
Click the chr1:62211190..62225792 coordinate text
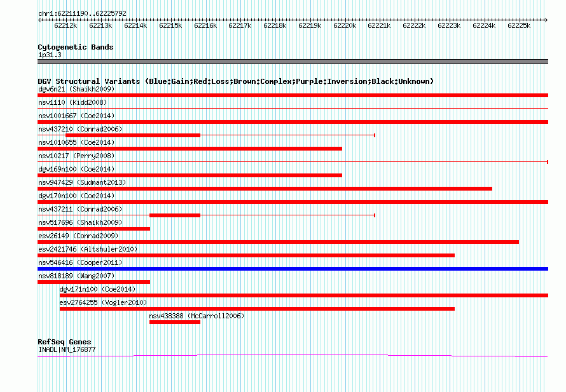coord(82,14)
